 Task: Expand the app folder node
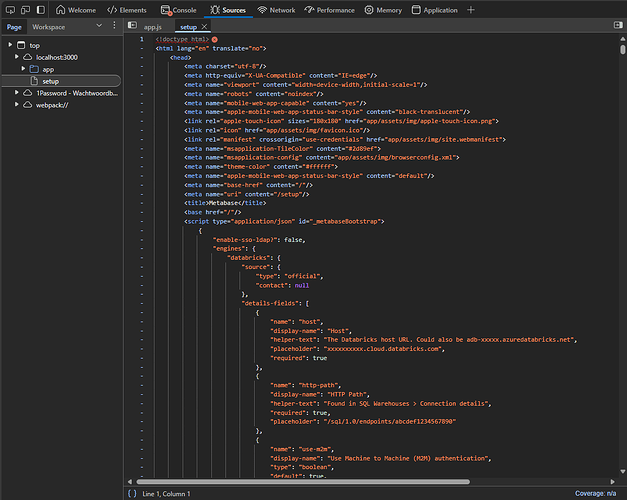(23, 69)
